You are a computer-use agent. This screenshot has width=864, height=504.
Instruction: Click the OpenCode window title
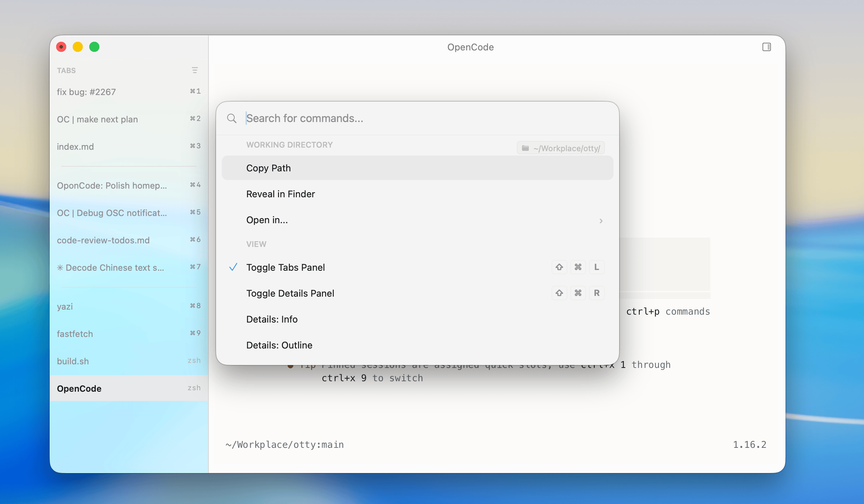tap(470, 47)
